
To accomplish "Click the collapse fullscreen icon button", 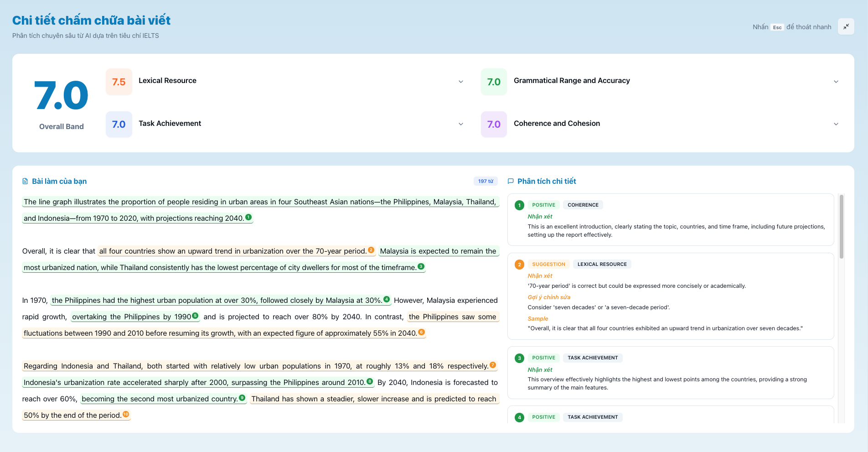I will click(846, 26).
